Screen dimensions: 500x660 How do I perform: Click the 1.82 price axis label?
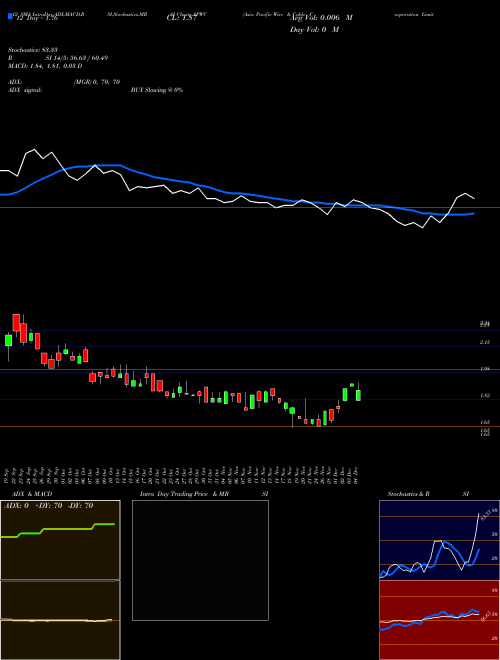pos(485,396)
